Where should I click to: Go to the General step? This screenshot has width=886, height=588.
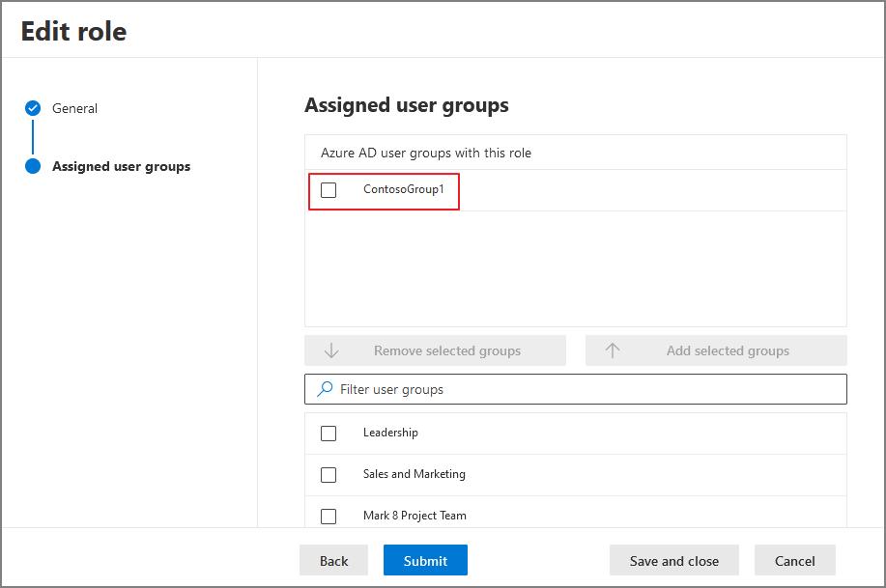coord(74,108)
